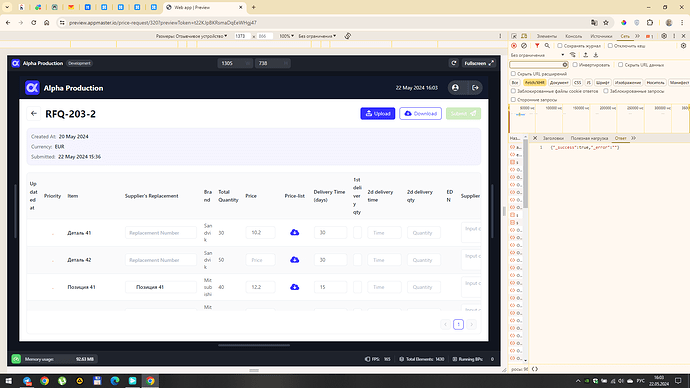Open the Размеры device dropdown
This screenshot has height=388, width=690.
[191, 36]
